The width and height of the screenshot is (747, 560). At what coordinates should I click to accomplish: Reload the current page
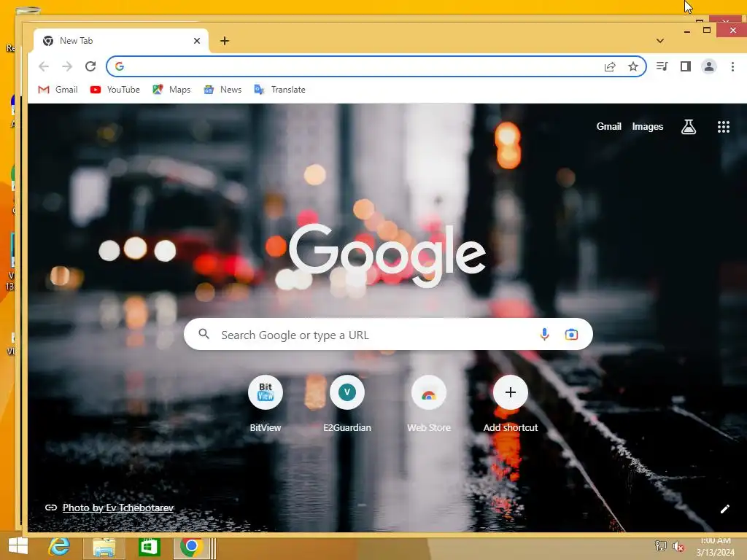point(90,66)
